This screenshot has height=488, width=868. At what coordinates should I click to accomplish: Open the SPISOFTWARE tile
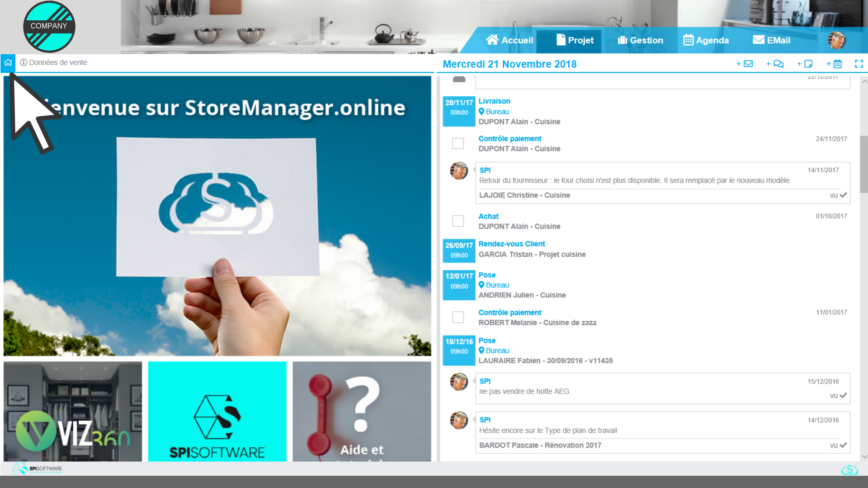(217, 411)
